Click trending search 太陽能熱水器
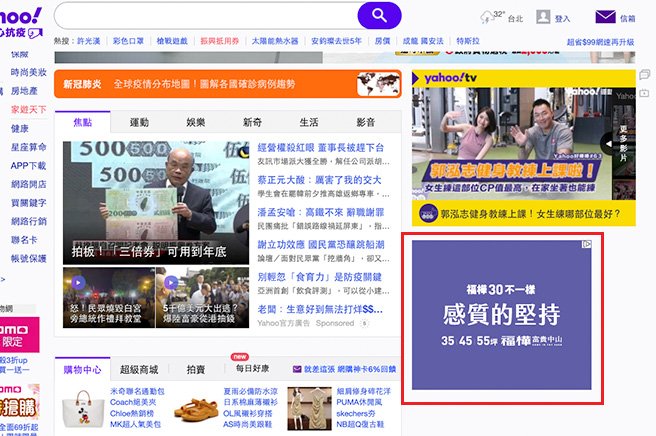656x436 pixels. coord(275,41)
